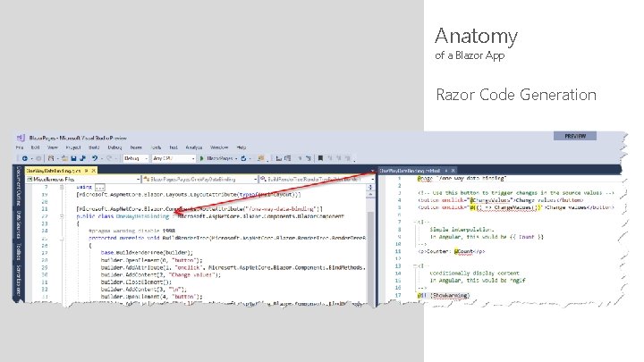Click the Navigate Forward toolbar icon

(38, 158)
